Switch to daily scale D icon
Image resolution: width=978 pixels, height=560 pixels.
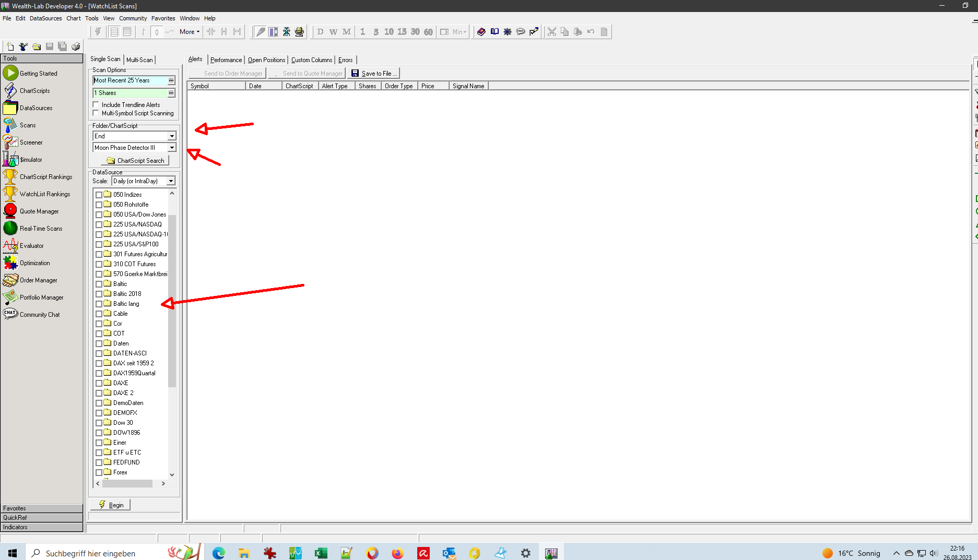pyautogui.click(x=320, y=32)
